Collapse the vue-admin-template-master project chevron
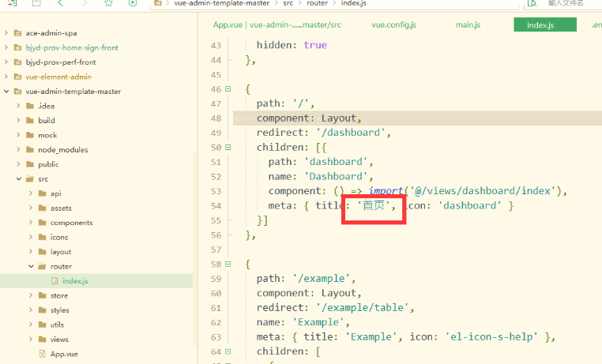This screenshot has height=364, width=602. click(x=6, y=92)
